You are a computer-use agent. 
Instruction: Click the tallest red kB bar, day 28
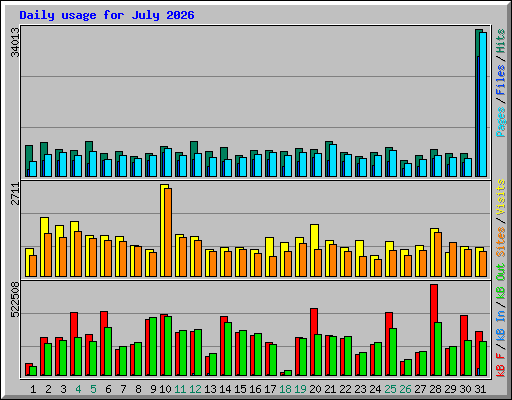pos(434,330)
